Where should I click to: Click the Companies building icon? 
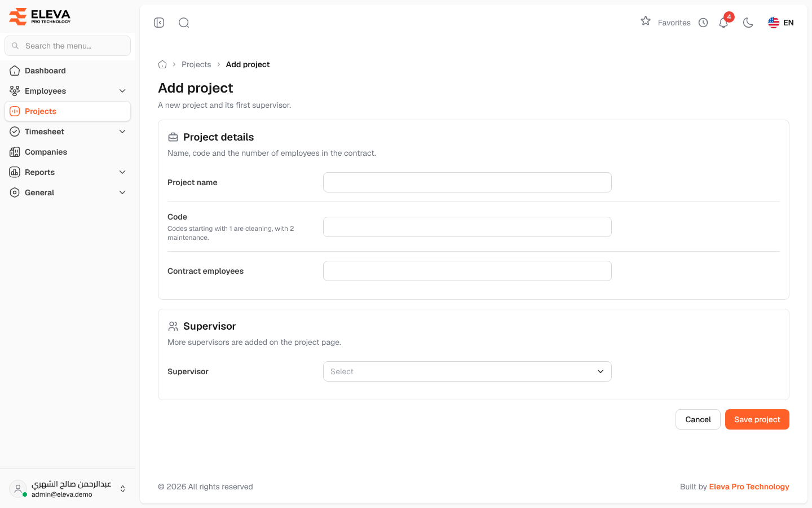pyautogui.click(x=15, y=152)
